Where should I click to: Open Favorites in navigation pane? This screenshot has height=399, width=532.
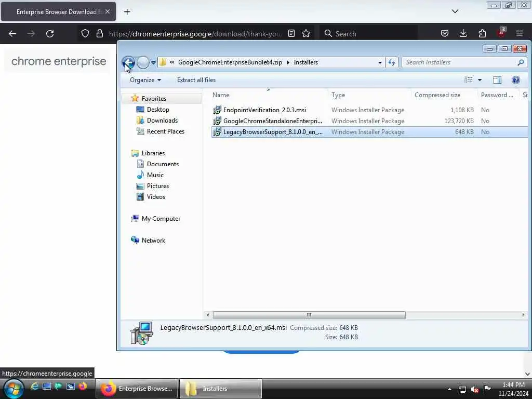154,99
